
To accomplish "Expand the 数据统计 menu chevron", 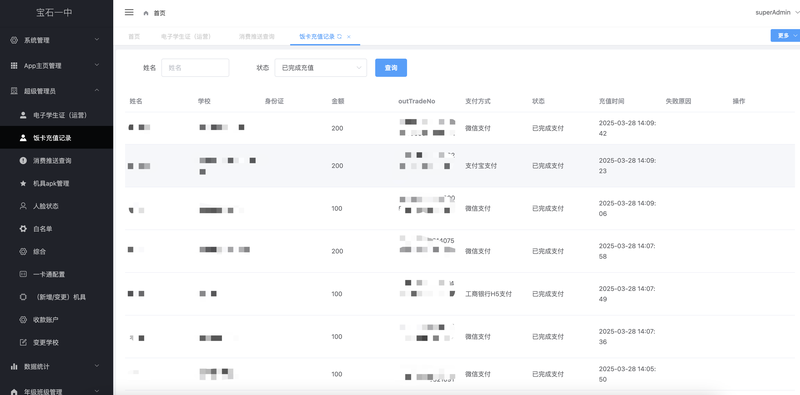I will click(96, 366).
